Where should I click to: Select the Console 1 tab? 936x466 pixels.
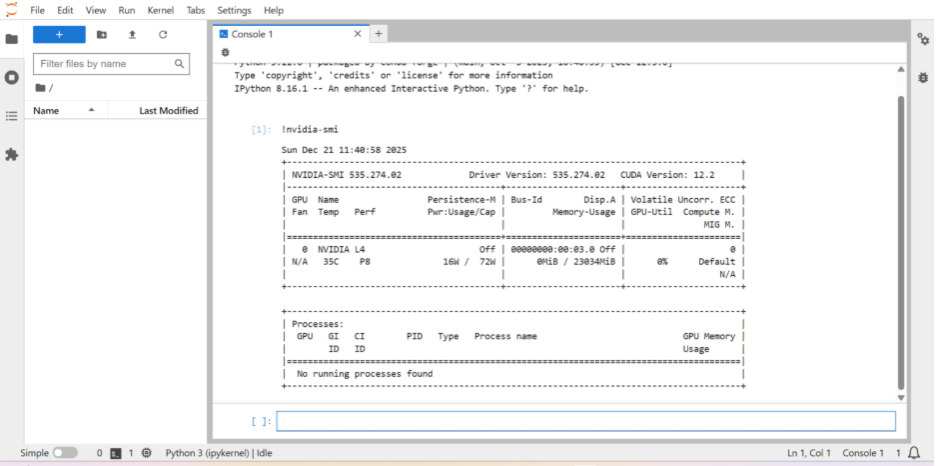click(291, 34)
